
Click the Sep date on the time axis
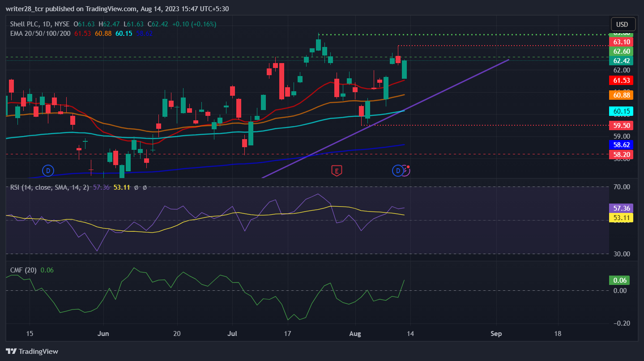click(x=496, y=334)
